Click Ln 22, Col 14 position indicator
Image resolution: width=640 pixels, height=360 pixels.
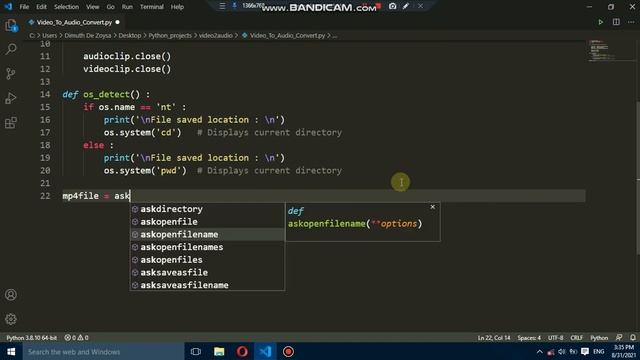(494, 338)
